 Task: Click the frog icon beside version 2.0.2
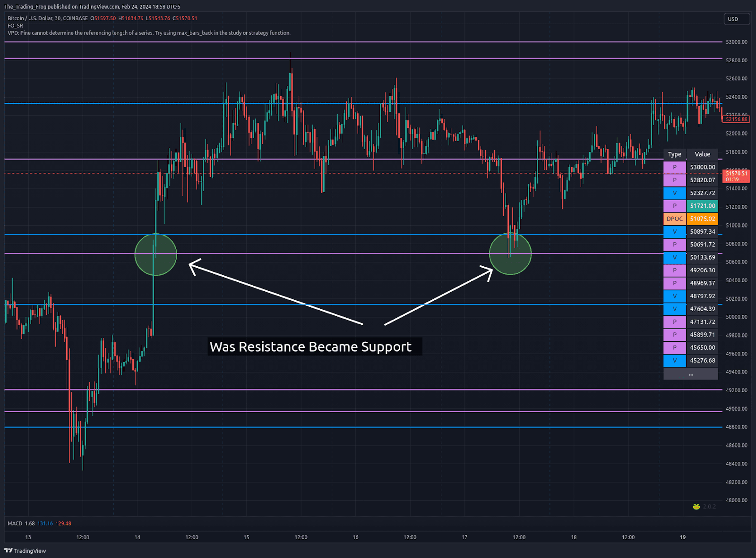pos(696,507)
